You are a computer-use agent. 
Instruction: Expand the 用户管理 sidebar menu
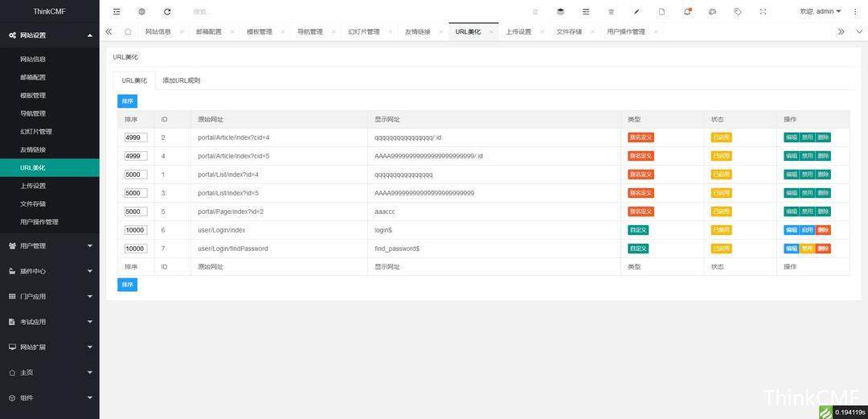50,245
